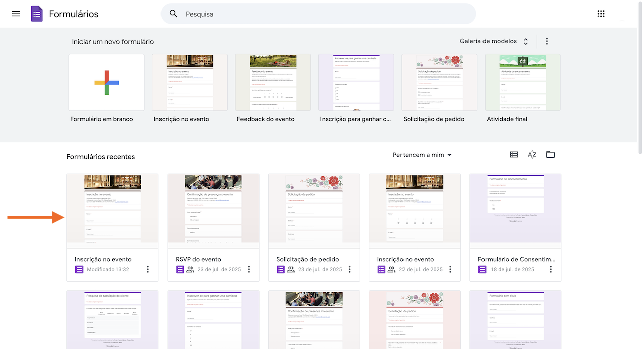The height and width of the screenshot is (349, 644).
Task: Click RSVP do evento title
Action: click(x=198, y=259)
